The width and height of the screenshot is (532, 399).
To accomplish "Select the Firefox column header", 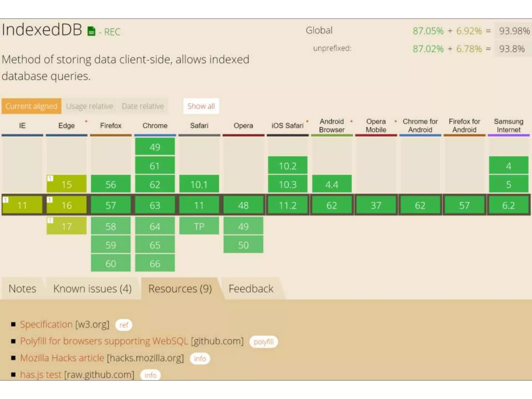I will coord(111,126).
